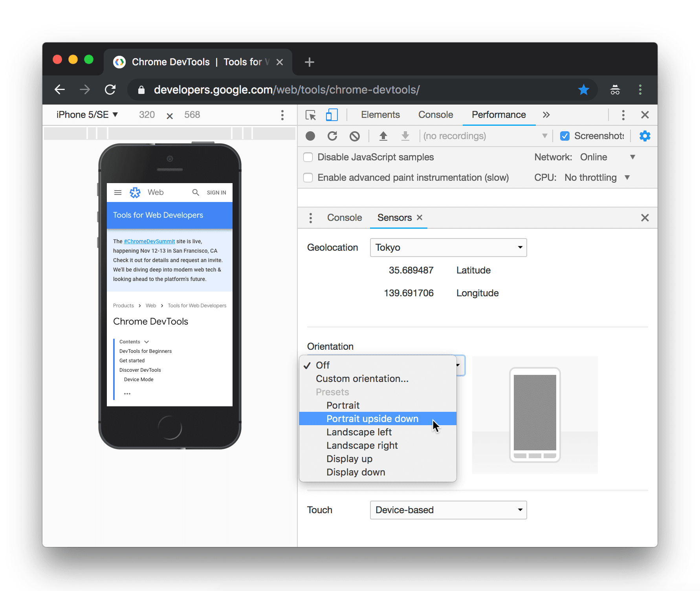Load a saved profile with upload icon
Image resolution: width=700 pixels, height=591 pixels.
383,136
